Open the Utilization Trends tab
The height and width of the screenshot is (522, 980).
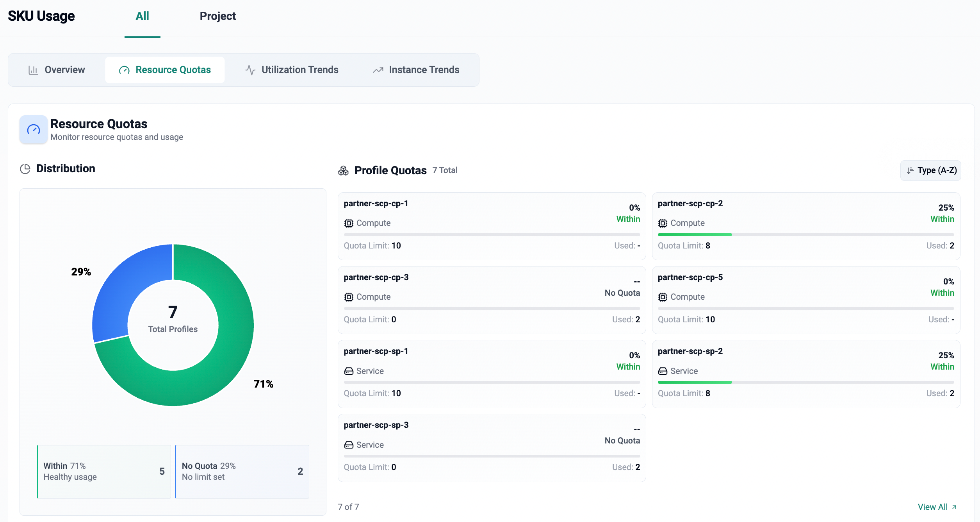coord(292,70)
